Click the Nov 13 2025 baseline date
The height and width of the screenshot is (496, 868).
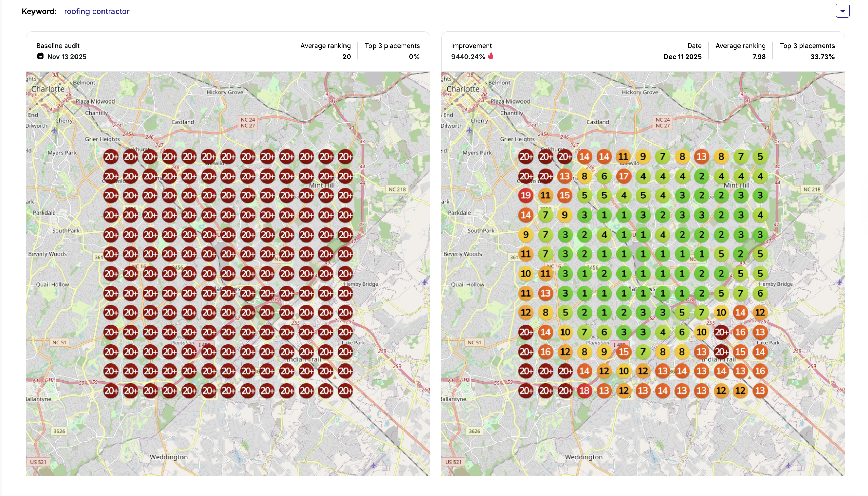tap(67, 57)
